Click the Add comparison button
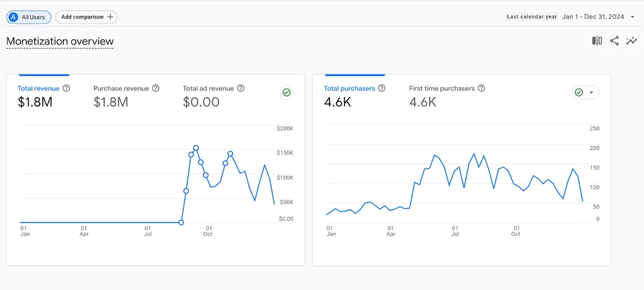This screenshot has height=290, width=644. (86, 17)
